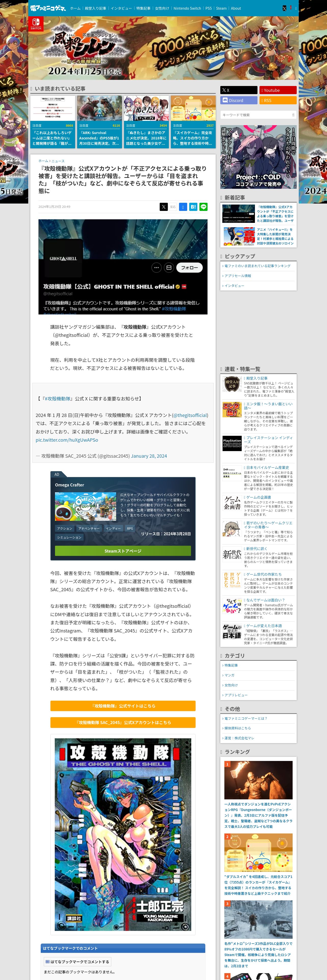Image resolution: width=327 pixels, height=980 pixels.
Task: Click 『攻殻機動隊 SAC_2045』公式Xアカウントはこちら button
Action: [123, 723]
